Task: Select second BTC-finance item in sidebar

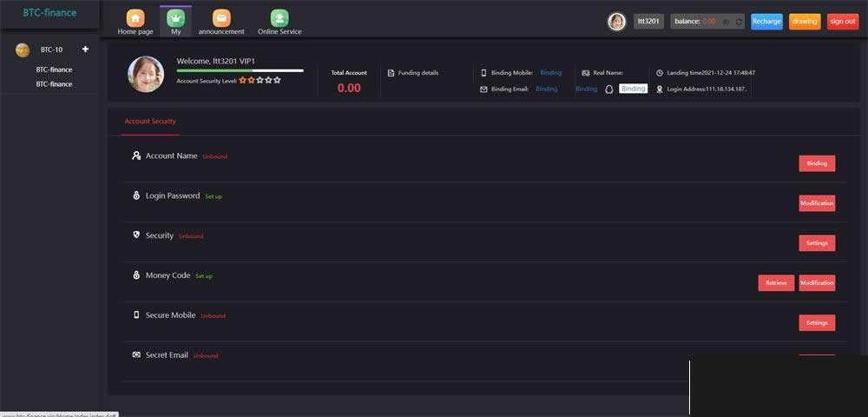Action: pyautogui.click(x=54, y=84)
